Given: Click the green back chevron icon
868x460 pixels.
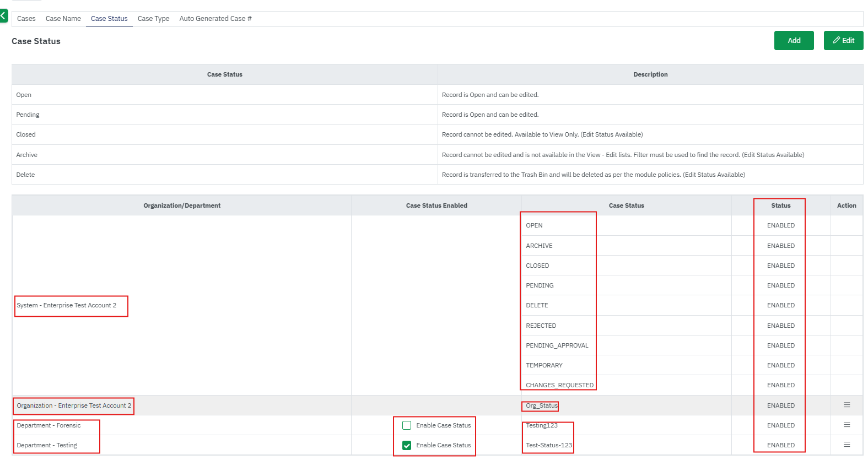Looking at the screenshot, I should click(3, 16).
